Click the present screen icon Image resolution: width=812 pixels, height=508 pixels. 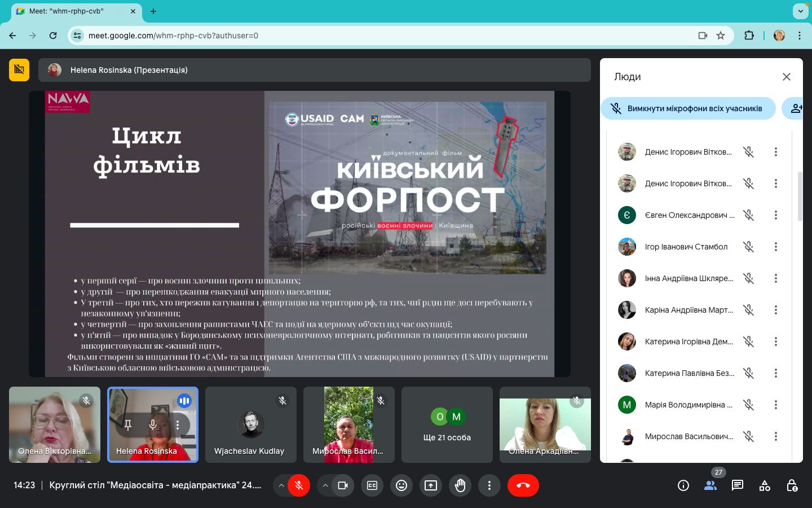click(x=431, y=485)
